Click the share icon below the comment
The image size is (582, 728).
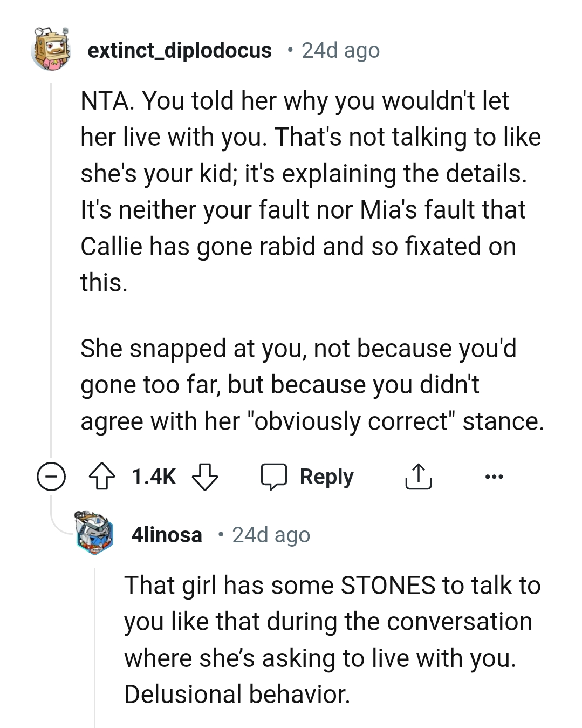419,477
